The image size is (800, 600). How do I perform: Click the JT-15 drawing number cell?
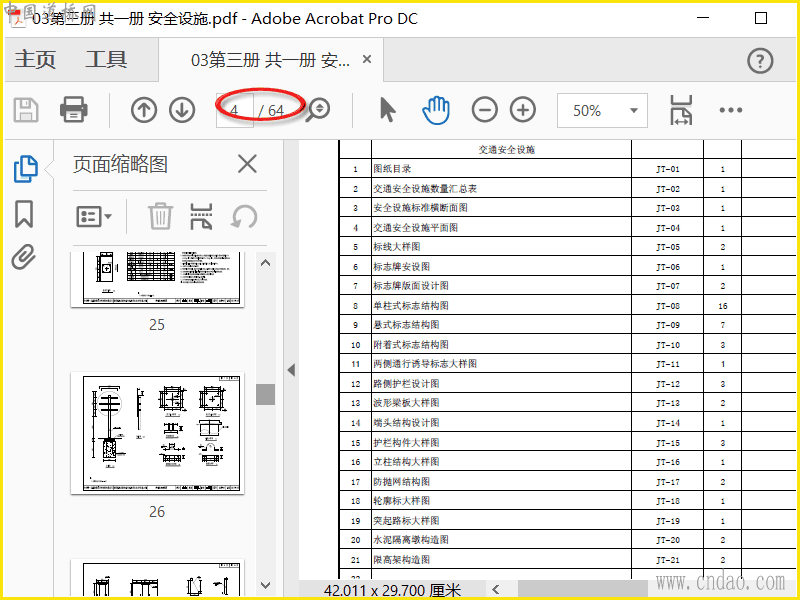click(668, 442)
